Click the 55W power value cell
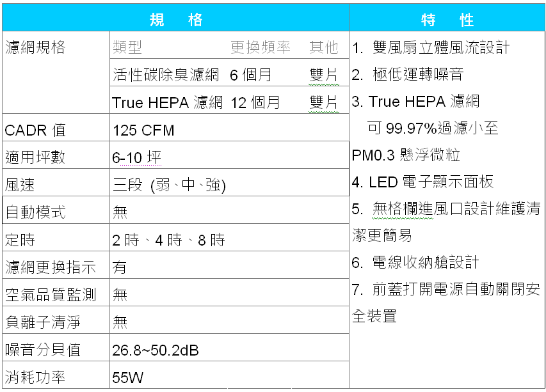The image size is (546, 392). tap(127, 377)
